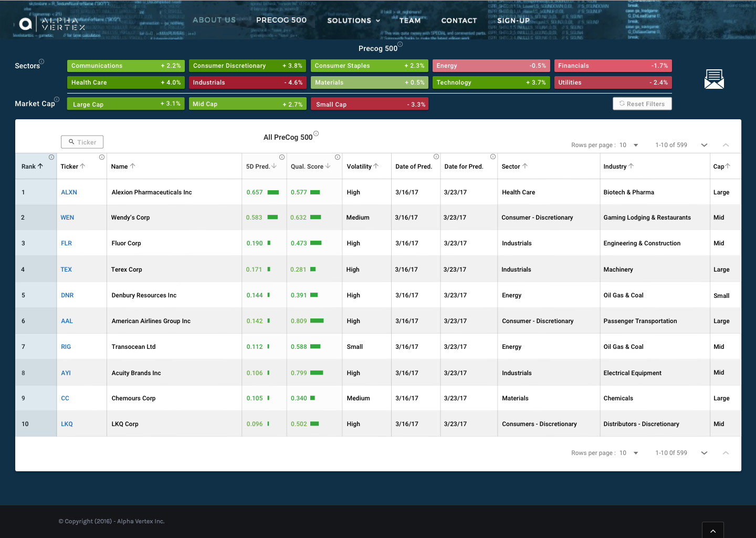Click info icon in Date of Pred. header

coord(436,157)
